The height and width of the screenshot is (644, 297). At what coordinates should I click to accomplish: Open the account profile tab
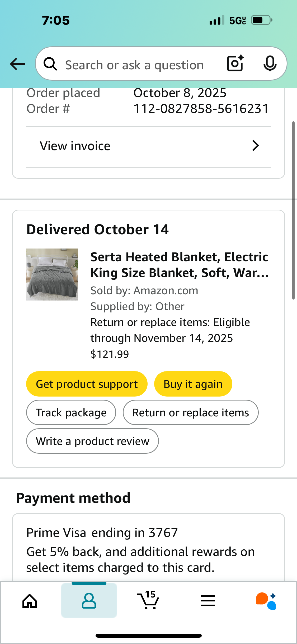click(x=89, y=600)
